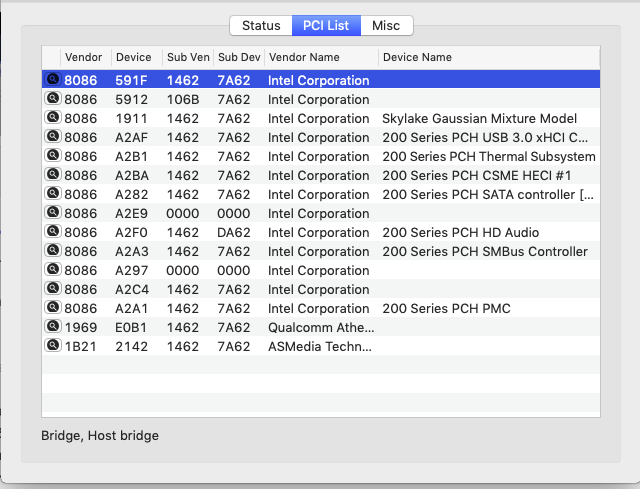Open the Misc tab

pos(386,26)
